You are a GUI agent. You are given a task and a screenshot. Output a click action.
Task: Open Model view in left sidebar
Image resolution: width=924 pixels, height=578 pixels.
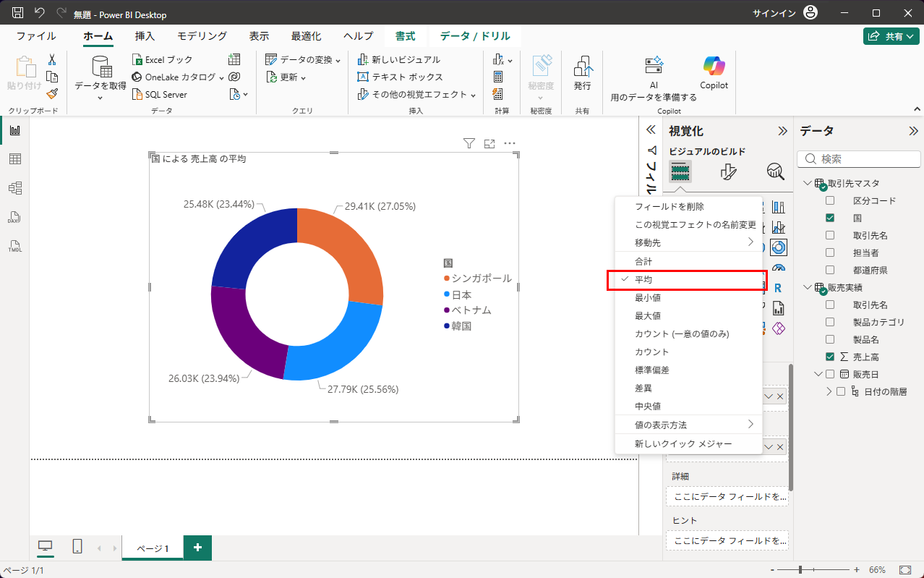coord(14,188)
